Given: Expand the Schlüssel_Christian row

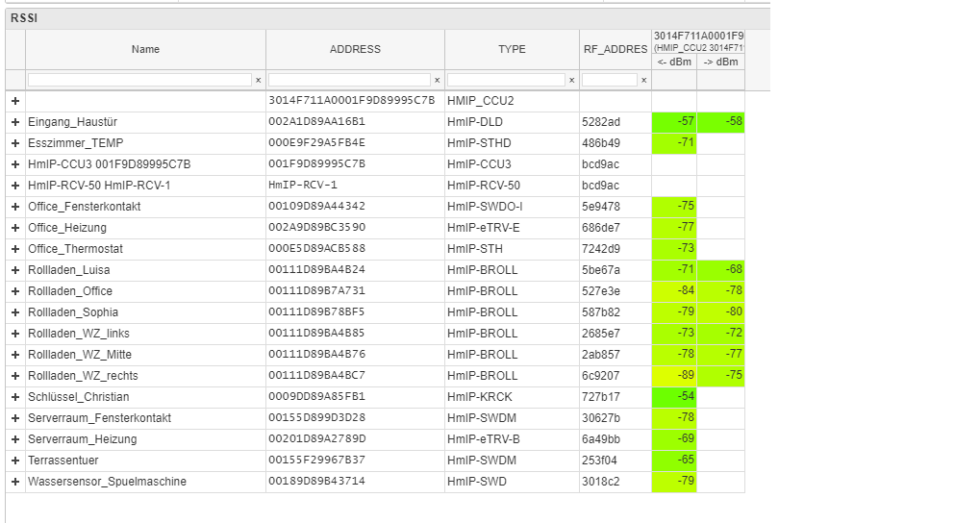Looking at the screenshot, I should point(15,397).
